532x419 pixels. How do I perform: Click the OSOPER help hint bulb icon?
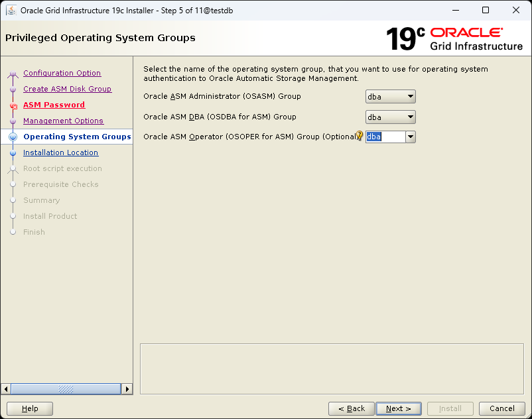tap(360, 136)
